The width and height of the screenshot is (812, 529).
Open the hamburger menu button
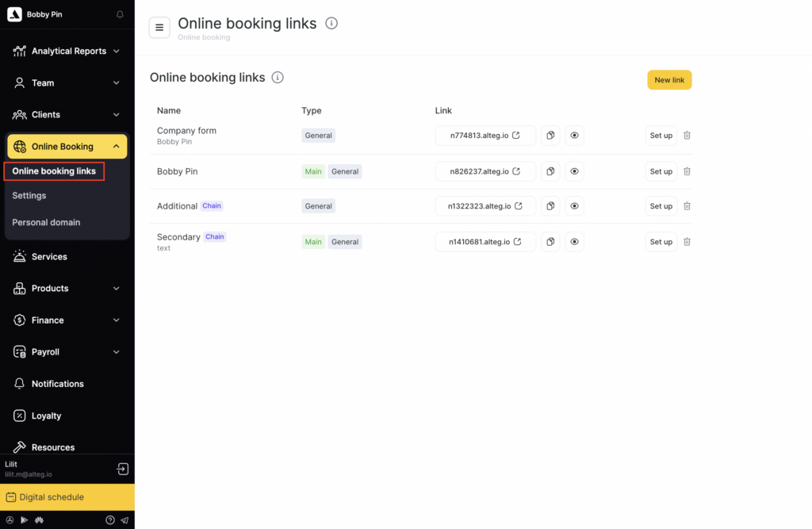159,28
